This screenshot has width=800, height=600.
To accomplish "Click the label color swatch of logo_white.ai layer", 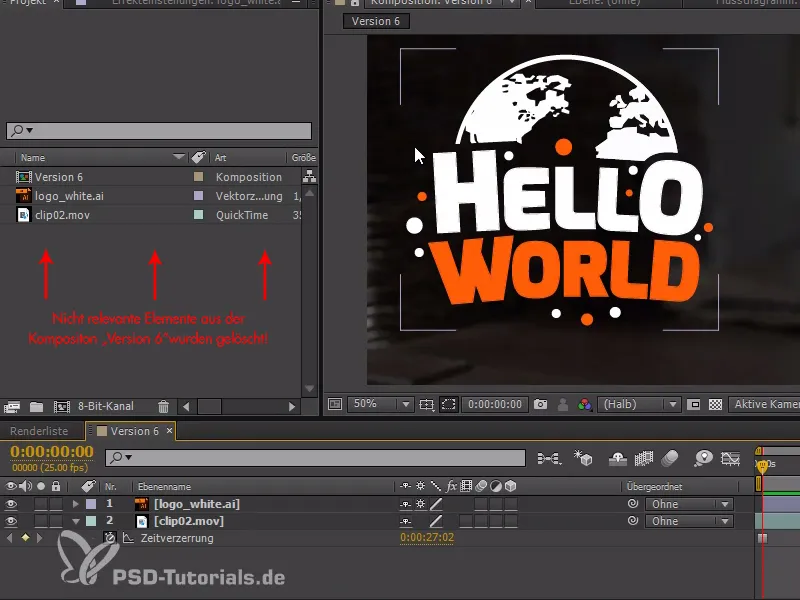I will click(91, 504).
